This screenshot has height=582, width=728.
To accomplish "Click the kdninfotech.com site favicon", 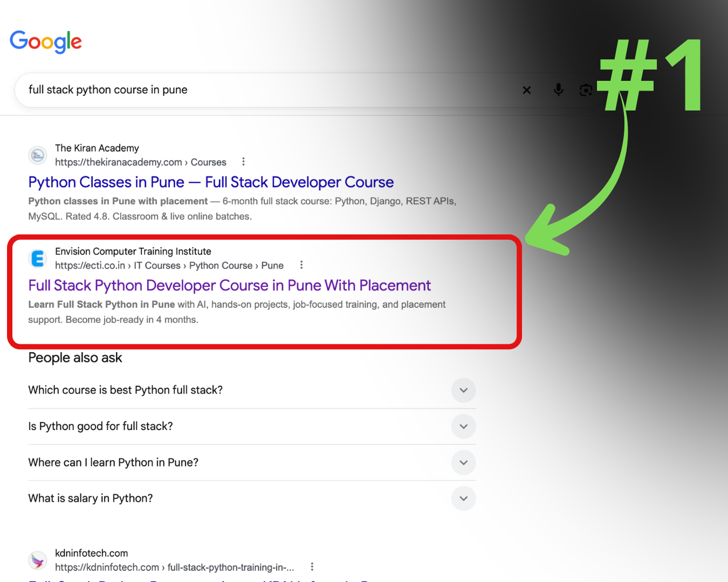I will pos(38,560).
